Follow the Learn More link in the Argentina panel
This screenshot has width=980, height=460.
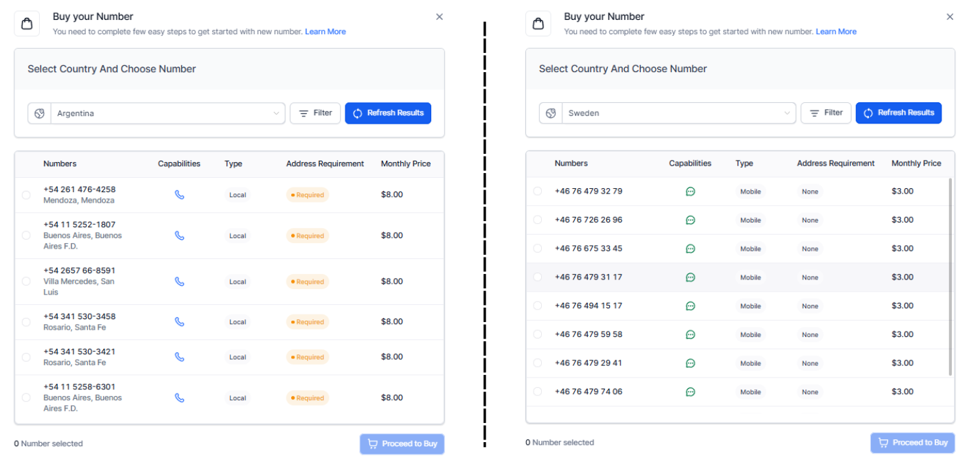(x=326, y=32)
